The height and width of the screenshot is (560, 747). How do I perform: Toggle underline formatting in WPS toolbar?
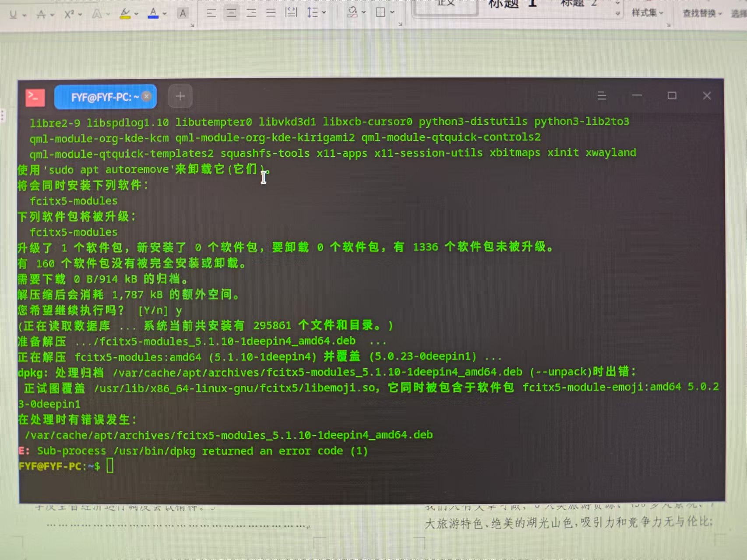click(13, 15)
